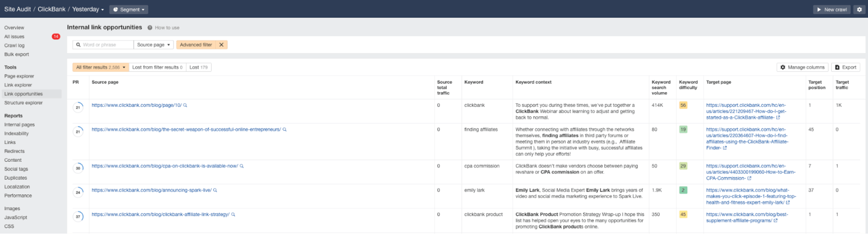Click keyword difficulty badge 19
Image resolution: width=868 pixels, height=234 pixels.
[x=683, y=130]
